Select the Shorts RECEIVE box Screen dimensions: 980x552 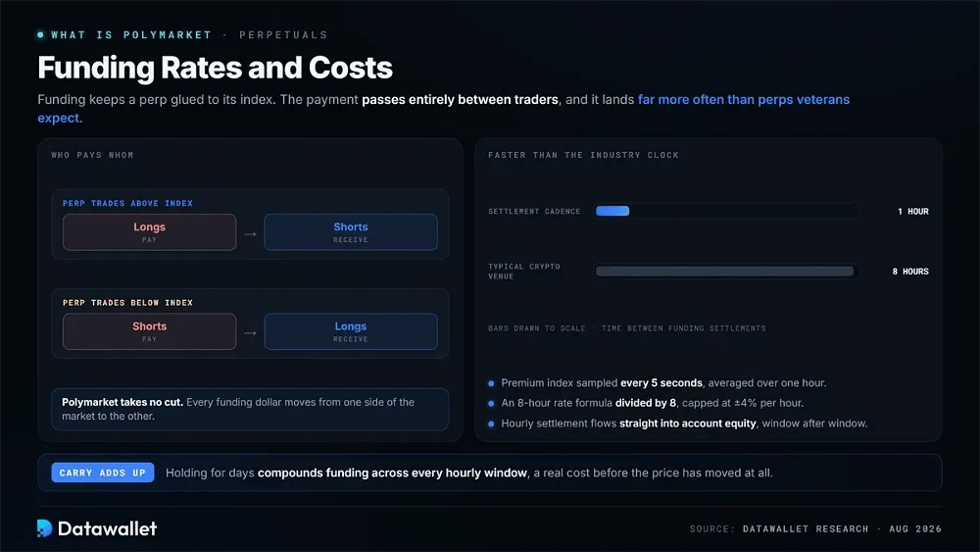351,232
